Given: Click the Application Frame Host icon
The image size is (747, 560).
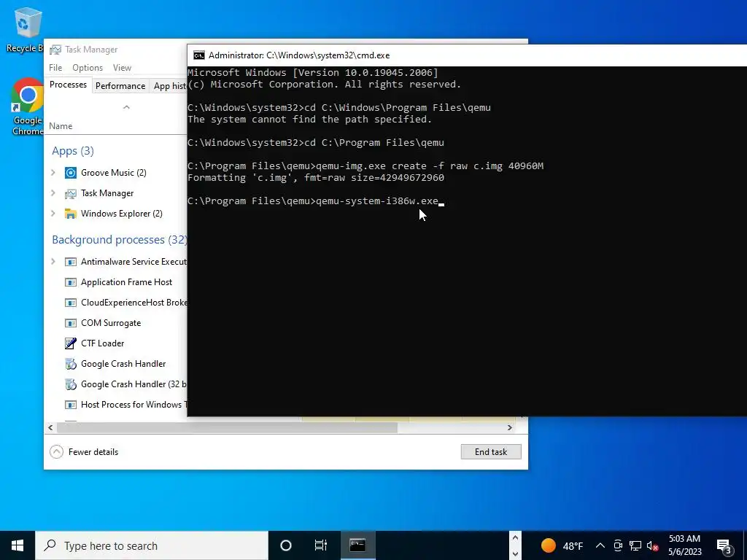Looking at the screenshot, I should [x=71, y=282].
